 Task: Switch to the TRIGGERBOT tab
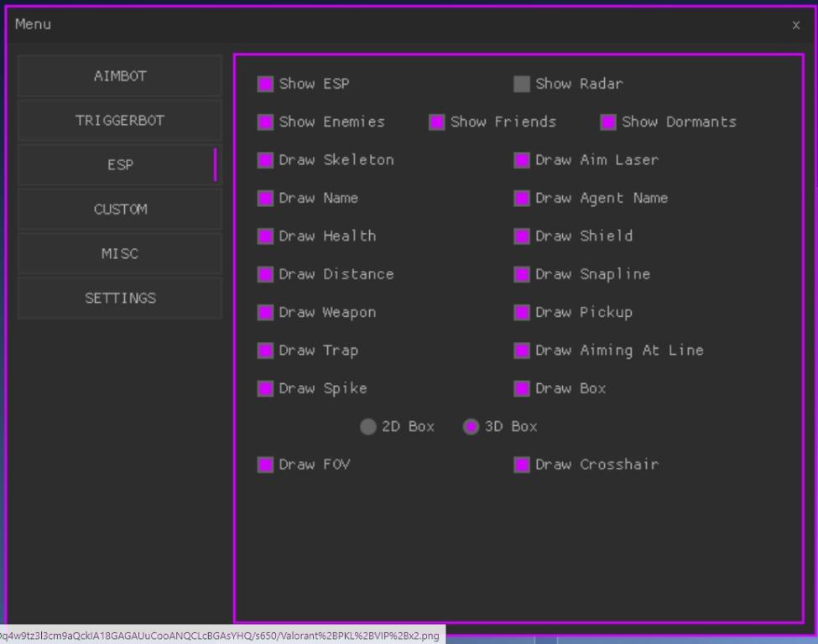pos(120,121)
